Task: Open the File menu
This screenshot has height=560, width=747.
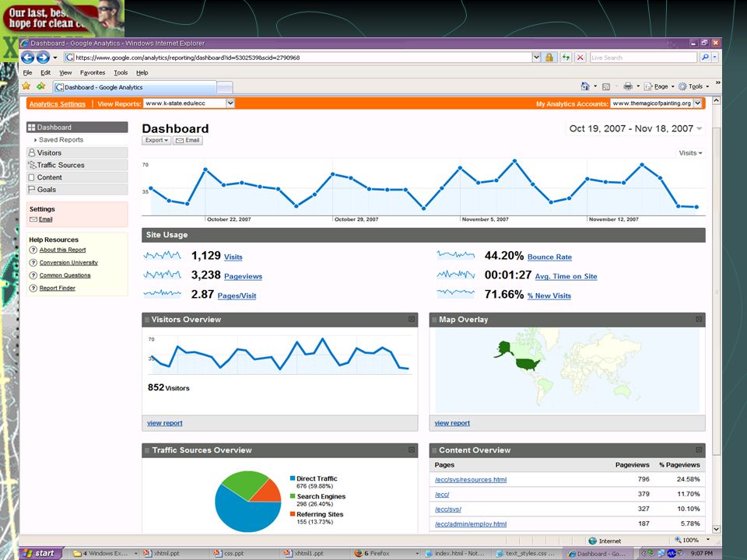Action: (28, 73)
